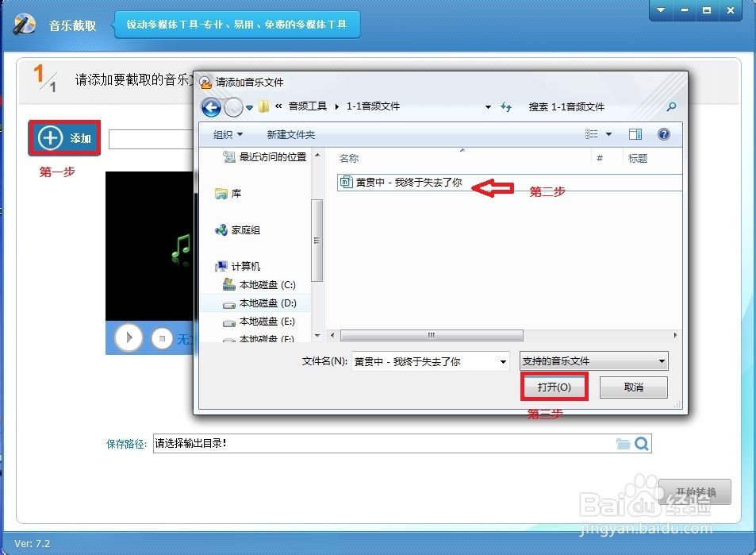Open help with the question mark icon
This screenshot has height=555, width=756.
coord(664,134)
